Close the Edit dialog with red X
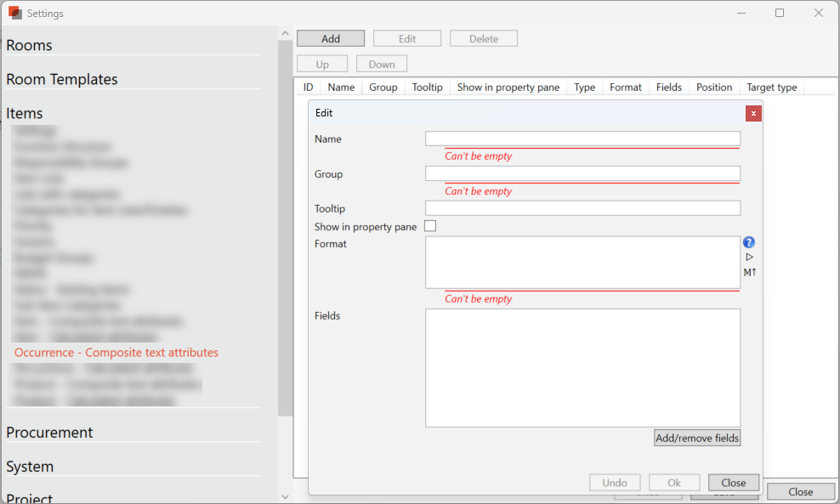Viewport: 840px width, 504px height. (x=753, y=113)
